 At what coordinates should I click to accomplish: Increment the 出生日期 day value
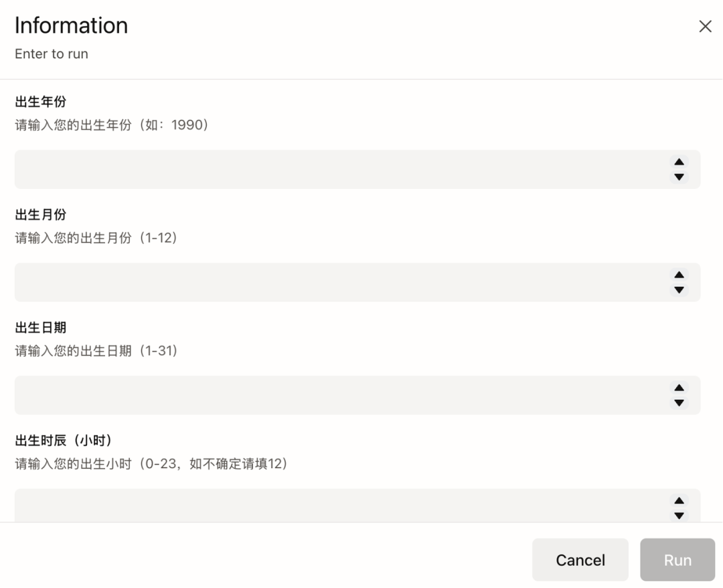point(679,388)
